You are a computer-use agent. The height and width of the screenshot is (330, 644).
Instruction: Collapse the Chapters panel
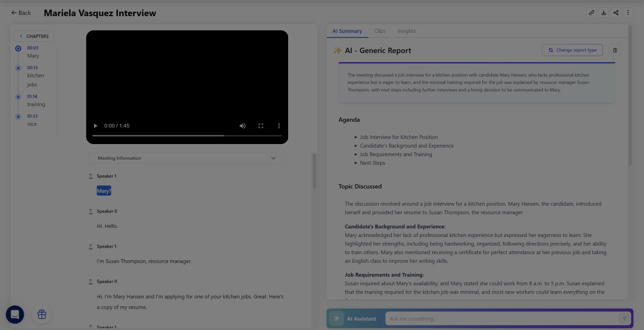[34, 36]
